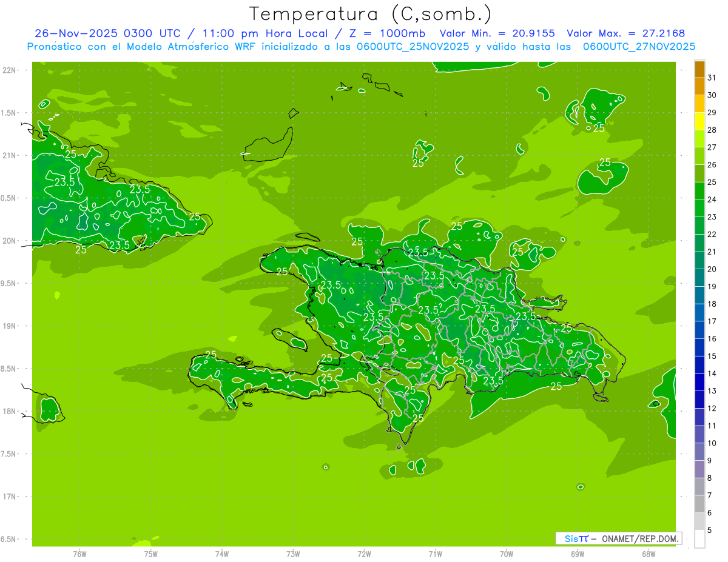The image size is (728, 562).
Task: Click the '16' color scale label
Action: (712, 339)
